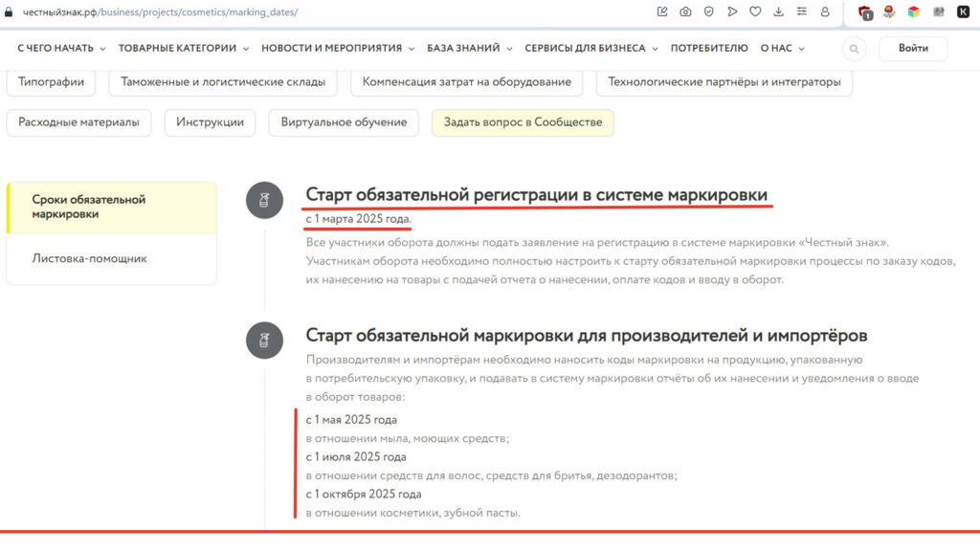The width and height of the screenshot is (980, 551).
Task: Click the cosmetics bottle emblem beside registration heading
Action: point(265,199)
